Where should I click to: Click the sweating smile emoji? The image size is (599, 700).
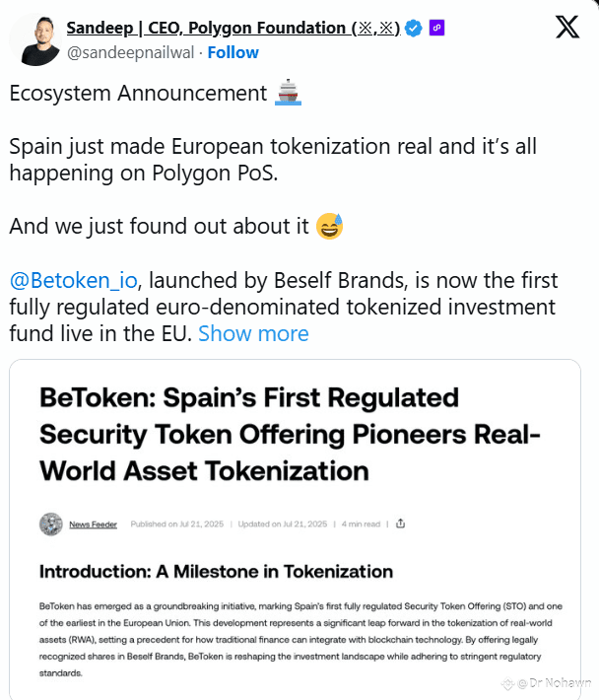pos(329,226)
